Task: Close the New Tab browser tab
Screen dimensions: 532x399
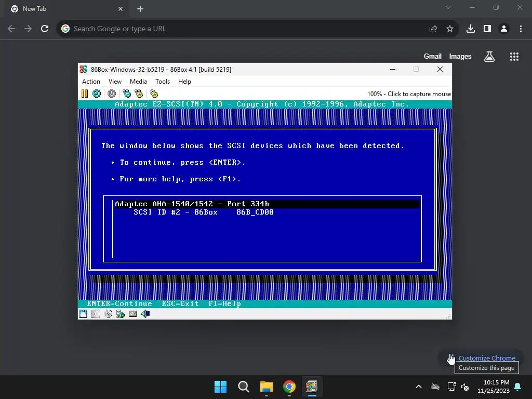Action: coord(121,9)
